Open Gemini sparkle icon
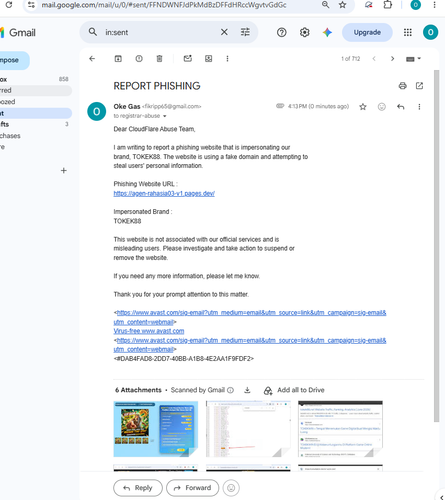Viewport: 445px width, 500px height. 327,32
